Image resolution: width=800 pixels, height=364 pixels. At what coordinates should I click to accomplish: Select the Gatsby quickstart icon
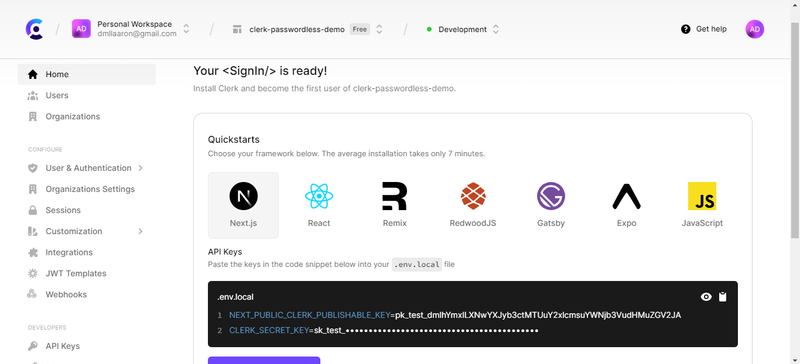551,196
